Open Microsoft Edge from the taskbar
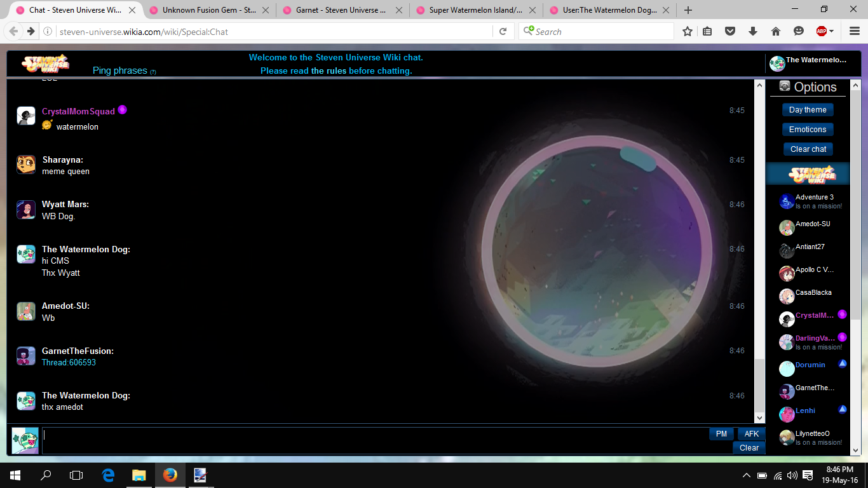This screenshot has width=868, height=488. pos(109,475)
